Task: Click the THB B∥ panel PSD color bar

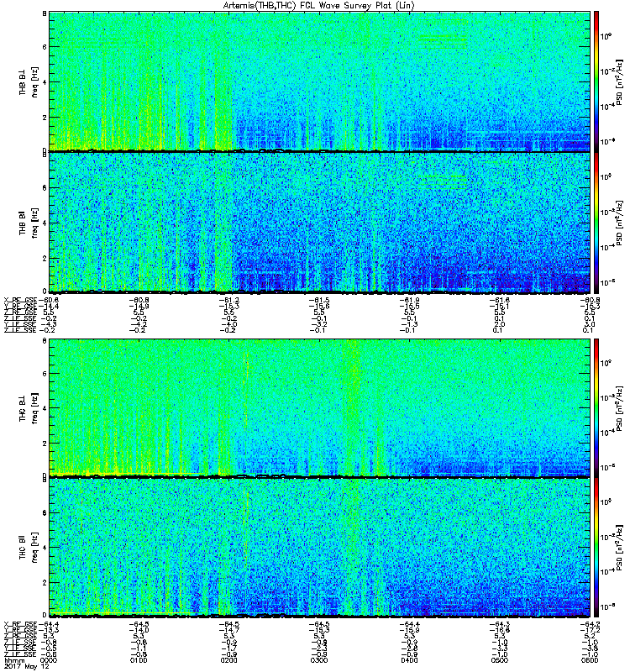Action: coord(596,223)
